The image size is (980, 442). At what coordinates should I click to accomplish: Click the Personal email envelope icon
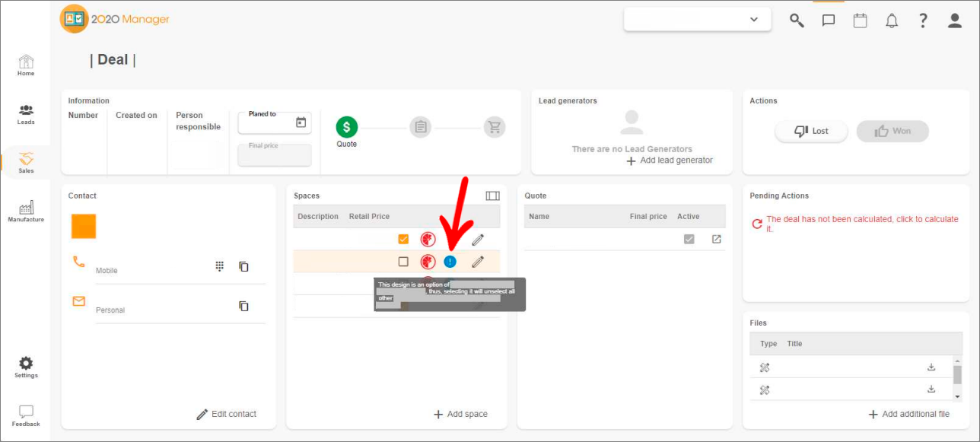coord(78,301)
